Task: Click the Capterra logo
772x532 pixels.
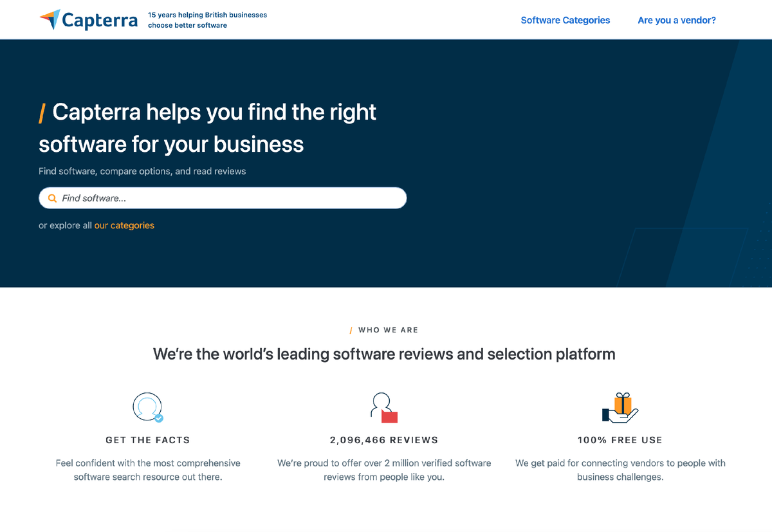Action: pos(89,20)
